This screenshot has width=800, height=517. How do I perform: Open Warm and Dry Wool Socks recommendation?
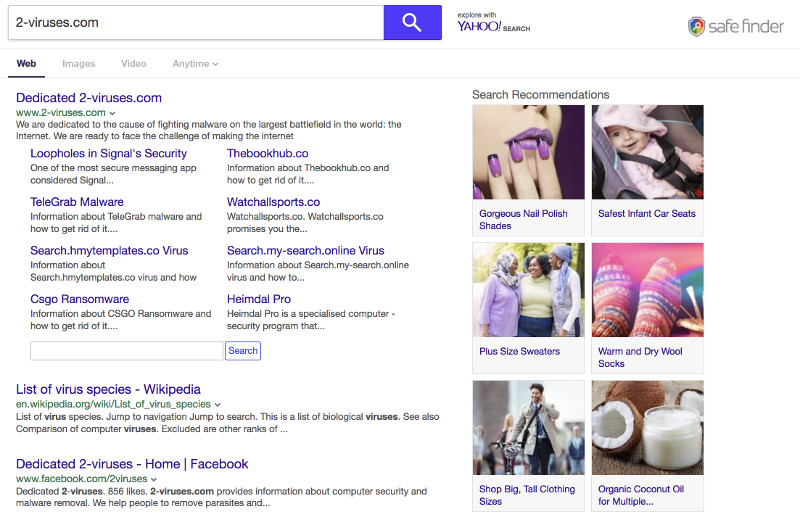[x=640, y=357]
